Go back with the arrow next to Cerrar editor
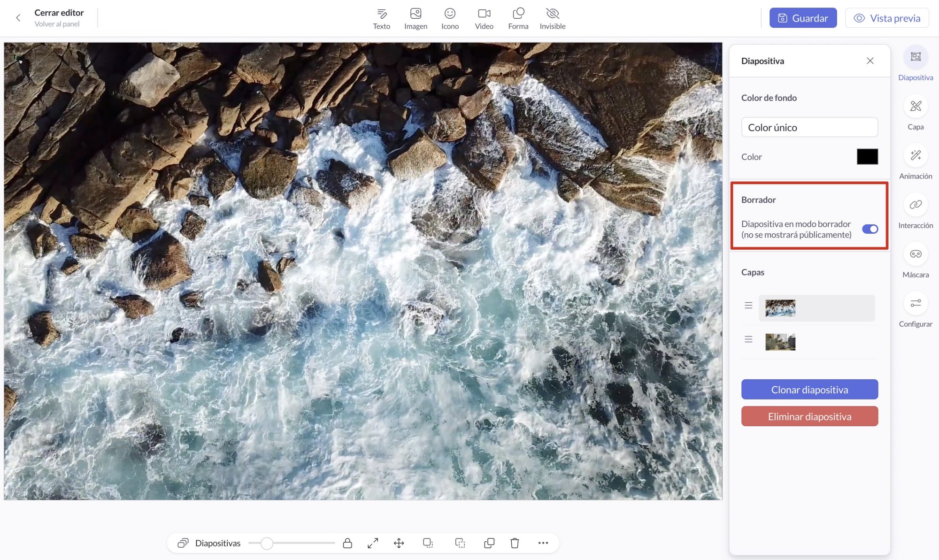The width and height of the screenshot is (939, 560). pyautogui.click(x=18, y=18)
